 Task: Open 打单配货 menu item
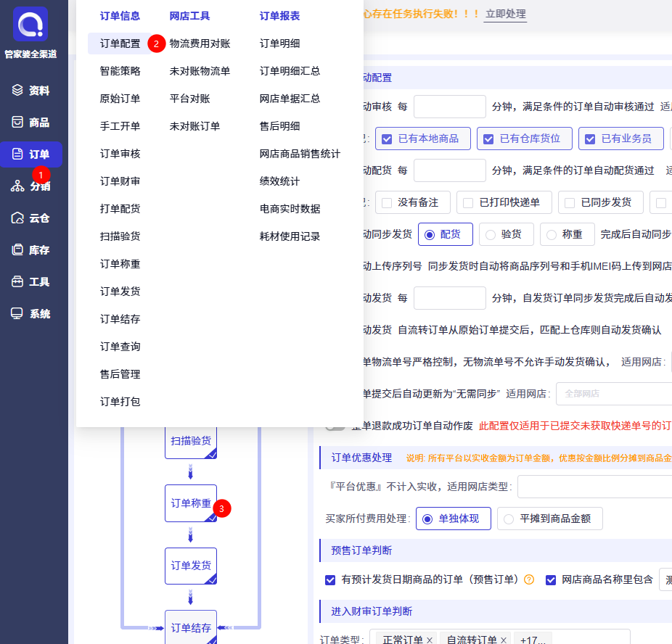tap(120, 209)
